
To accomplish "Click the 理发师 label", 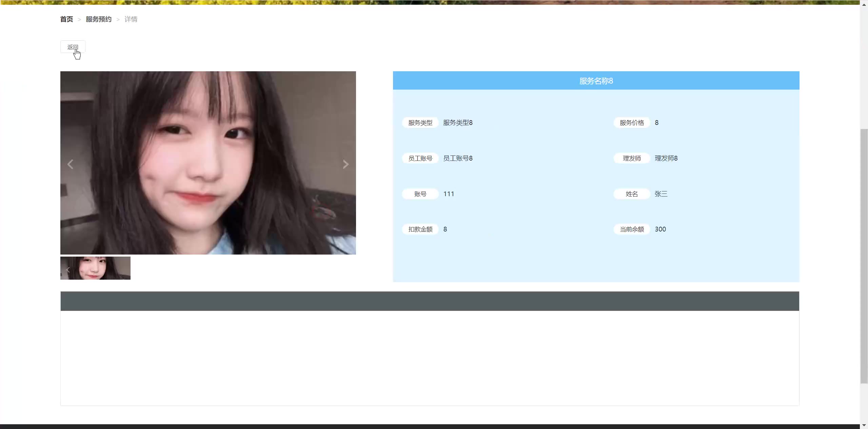I will click(632, 158).
